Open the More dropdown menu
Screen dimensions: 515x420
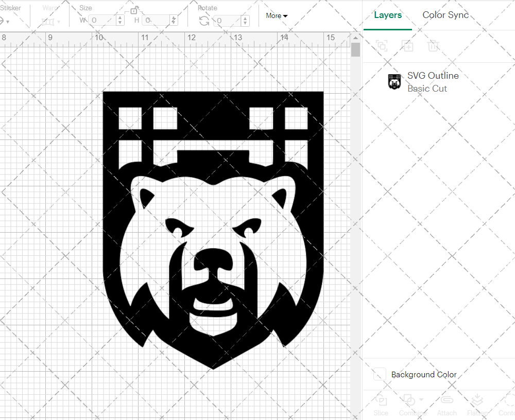277,16
